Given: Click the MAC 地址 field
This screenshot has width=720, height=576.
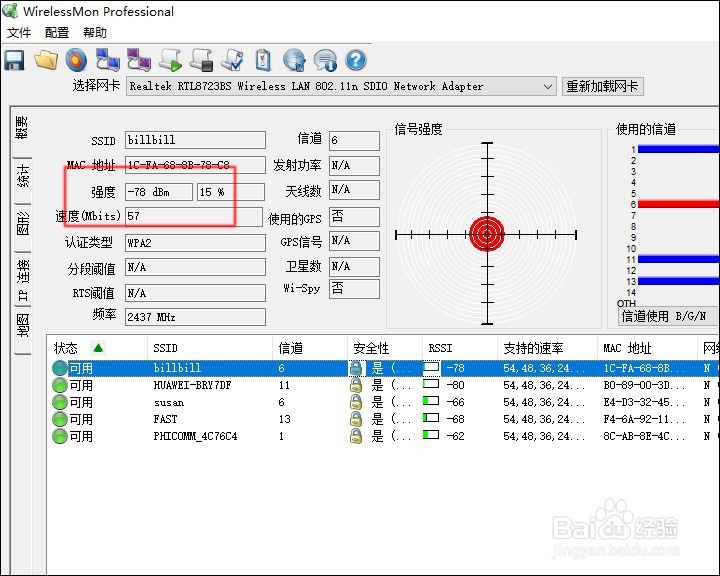Looking at the screenshot, I should pyautogui.click(x=195, y=165).
